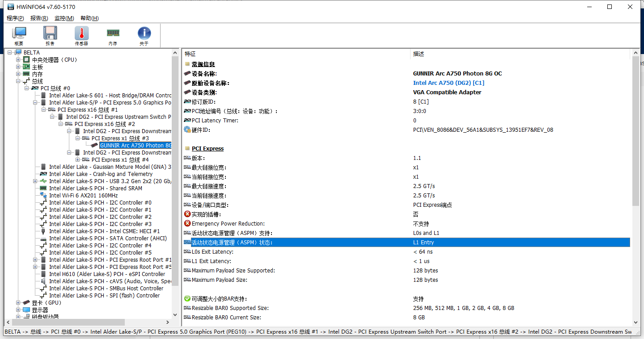Open the 概要 summary toolbar icon

pyautogui.click(x=19, y=36)
